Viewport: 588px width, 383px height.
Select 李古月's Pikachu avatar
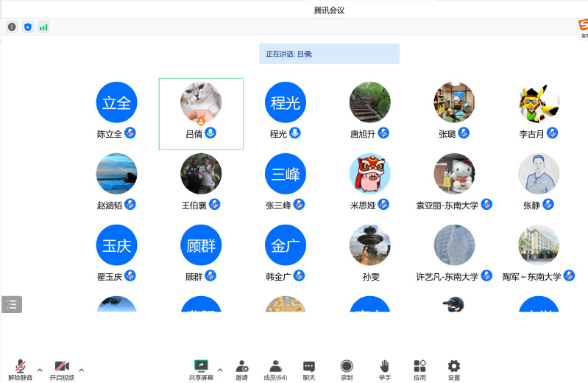(539, 102)
